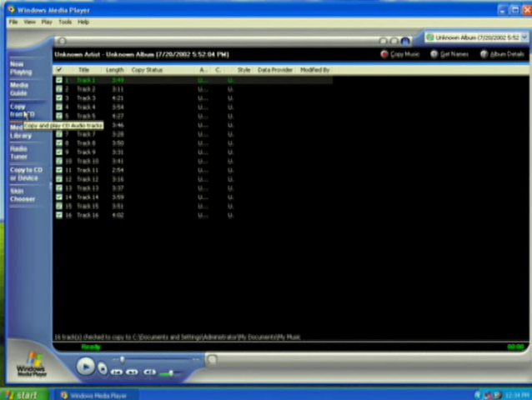Click the Windows Media Player logo at bottom-left

tap(31, 364)
